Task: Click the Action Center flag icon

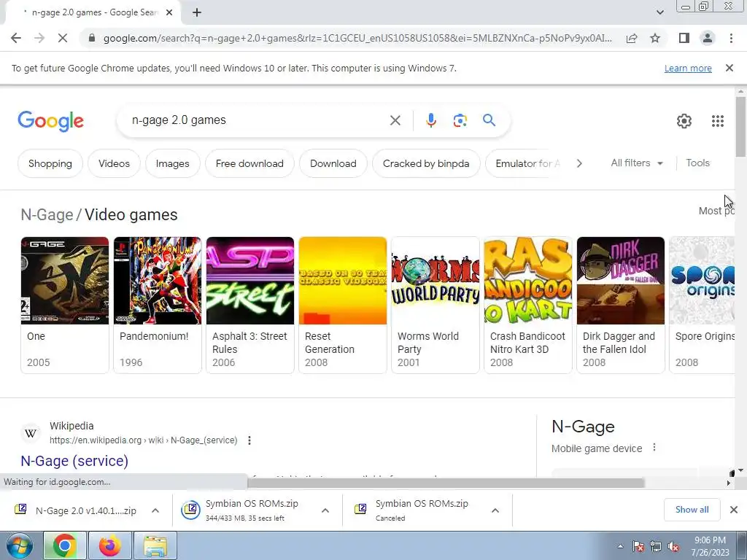Action: [x=638, y=546]
